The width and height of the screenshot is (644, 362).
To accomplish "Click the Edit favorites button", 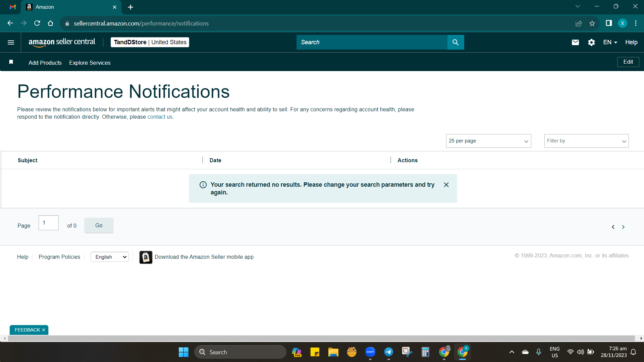I will (x=628, y=62).
